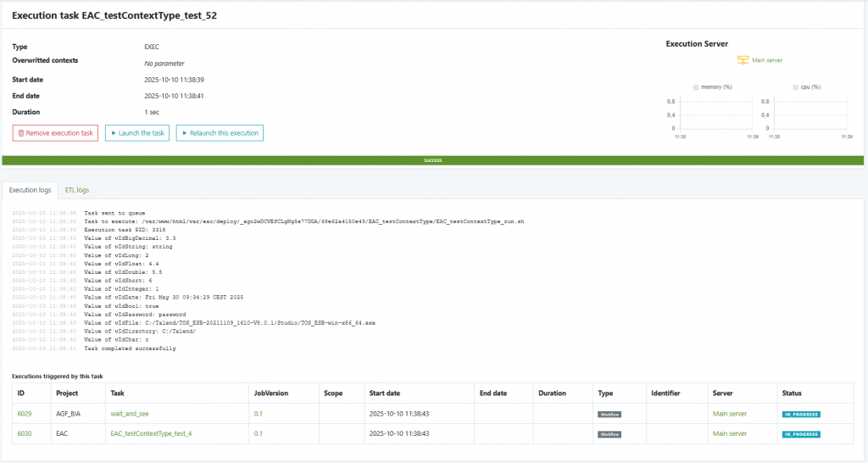Open execution ID 6030
The image size is (868, 463).
25,433
